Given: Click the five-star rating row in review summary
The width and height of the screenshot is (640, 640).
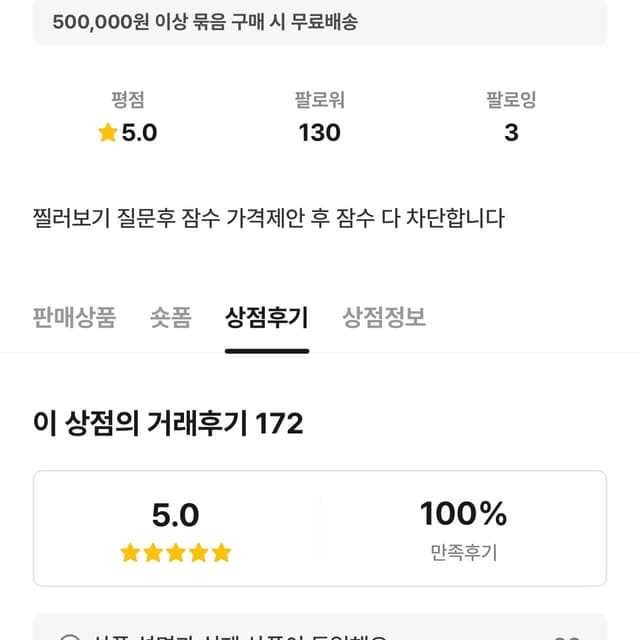Looking at the screenshot, I should click(175, 553).
